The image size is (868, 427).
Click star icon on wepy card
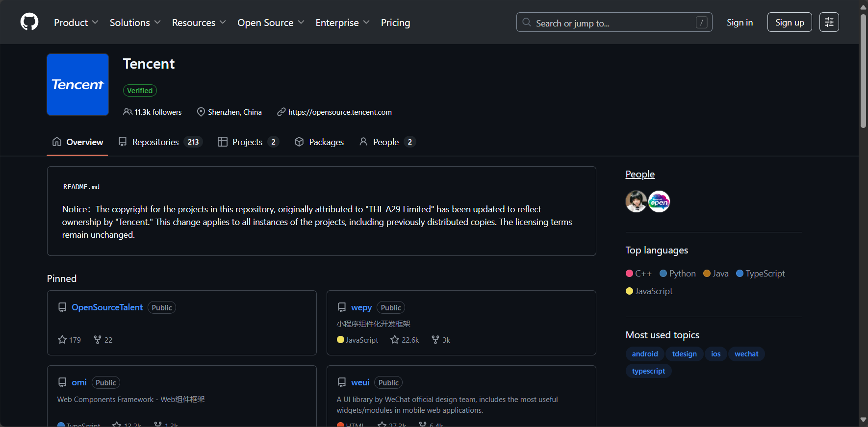click(395, 339)
